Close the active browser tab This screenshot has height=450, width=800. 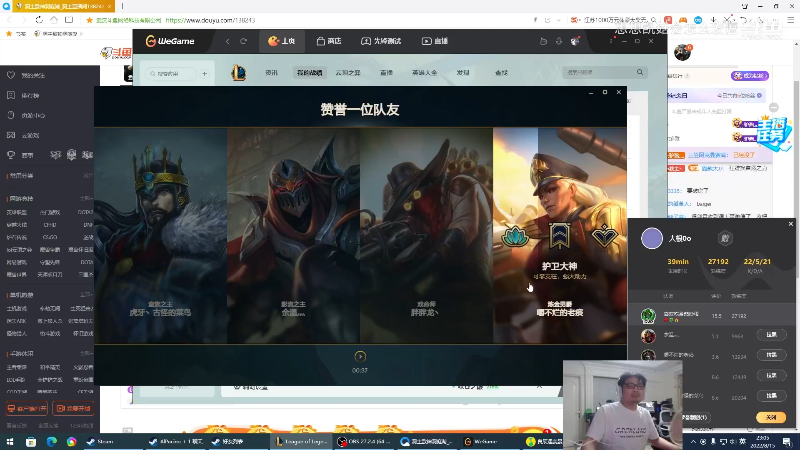click(109, 6)
